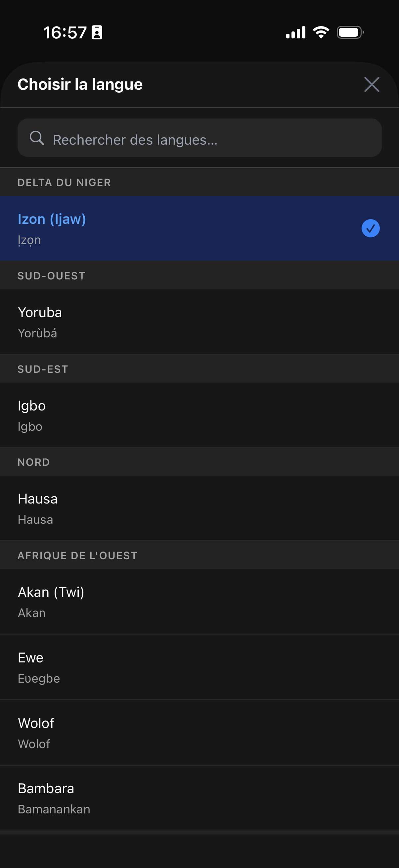The width and height of the screenshot is (399, 868).
Task: Choose Yoruba as the language
Action: coord(199,322)
